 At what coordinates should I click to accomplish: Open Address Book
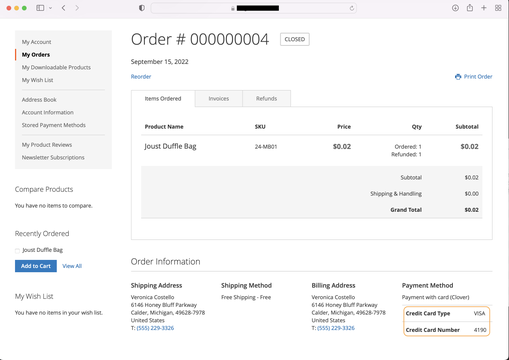pyautogui.click(x=39, y=100)
